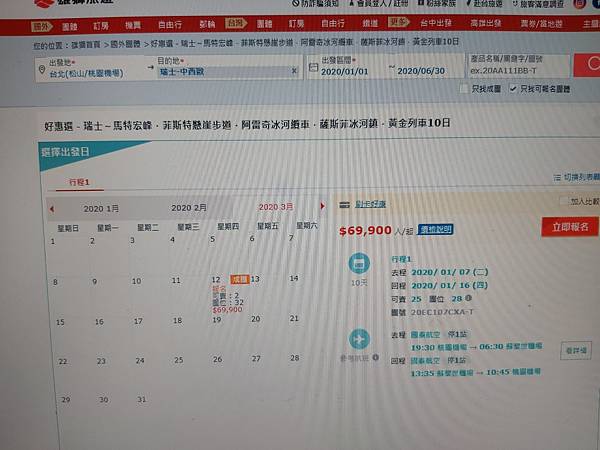Go to next month with right arrow

pos(323,206)
